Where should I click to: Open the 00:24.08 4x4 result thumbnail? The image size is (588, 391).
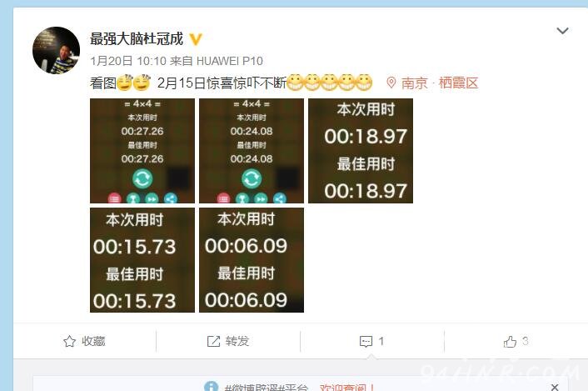coord(252,151)
